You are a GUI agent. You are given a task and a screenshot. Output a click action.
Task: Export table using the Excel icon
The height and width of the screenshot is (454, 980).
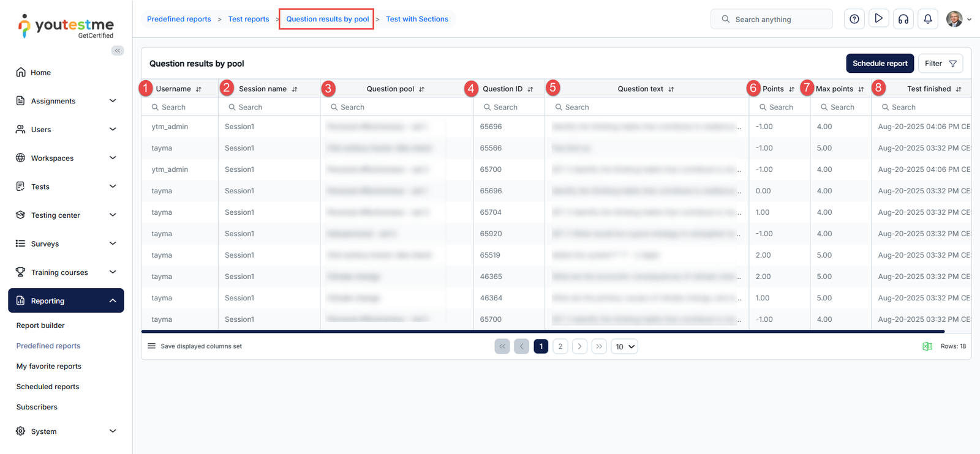tap(927, 346)
